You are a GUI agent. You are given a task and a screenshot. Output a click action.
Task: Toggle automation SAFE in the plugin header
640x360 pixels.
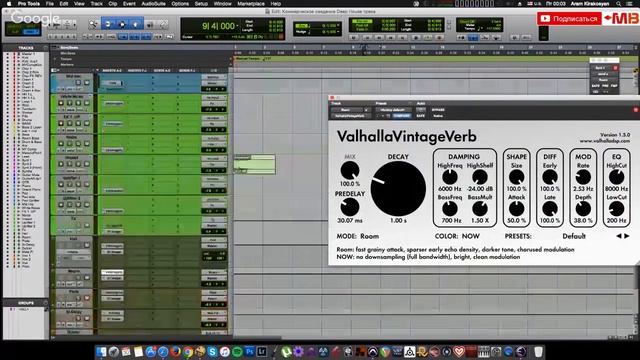pos(420,116)
